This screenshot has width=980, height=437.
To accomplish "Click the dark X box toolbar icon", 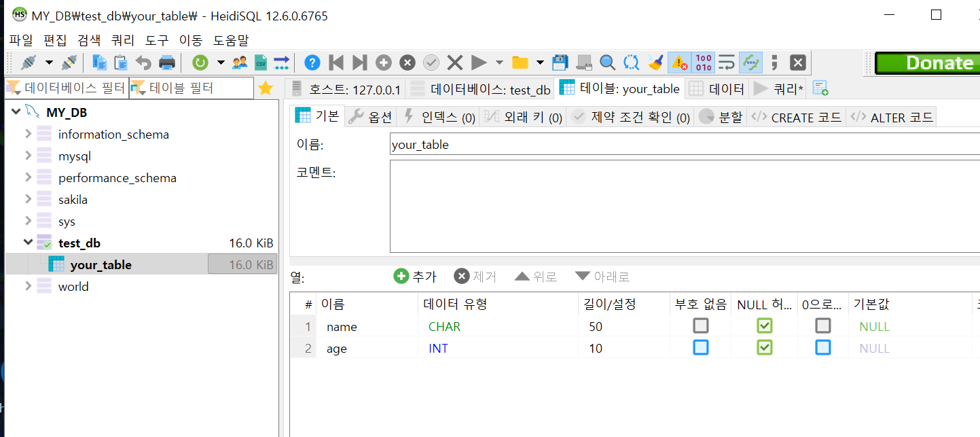I will click(x=798, y=63).
